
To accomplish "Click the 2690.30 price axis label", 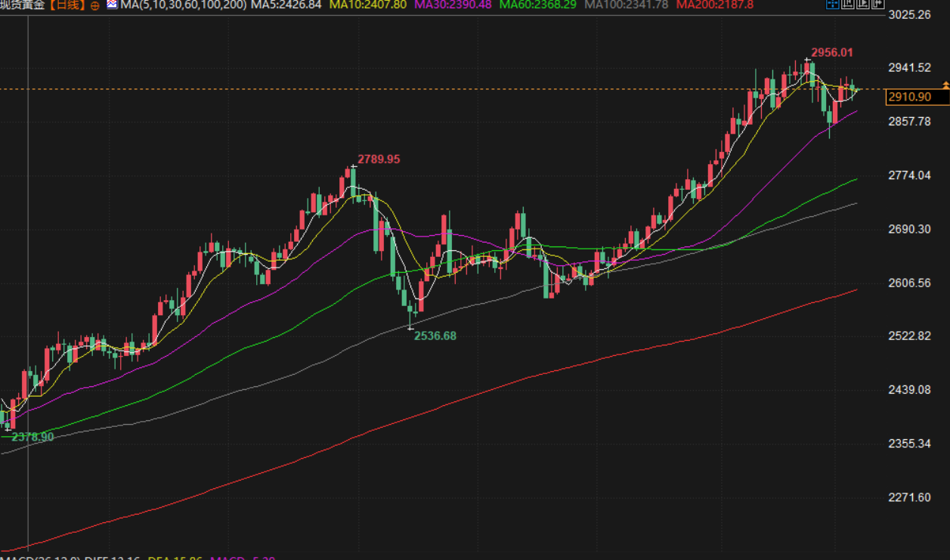I will (x=909, y=228).
